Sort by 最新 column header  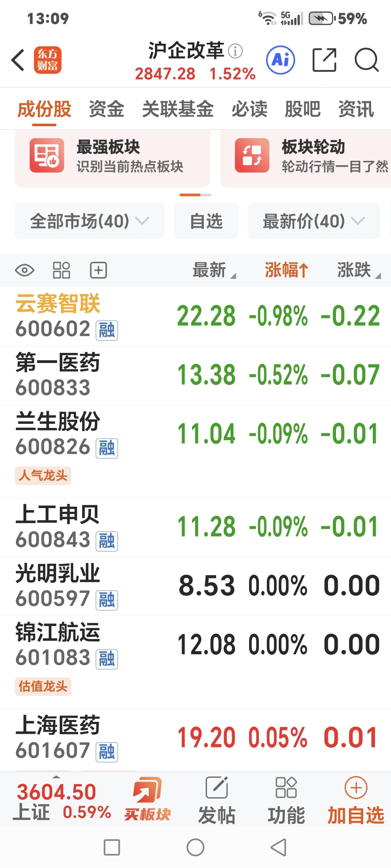(x=214, y=270)
